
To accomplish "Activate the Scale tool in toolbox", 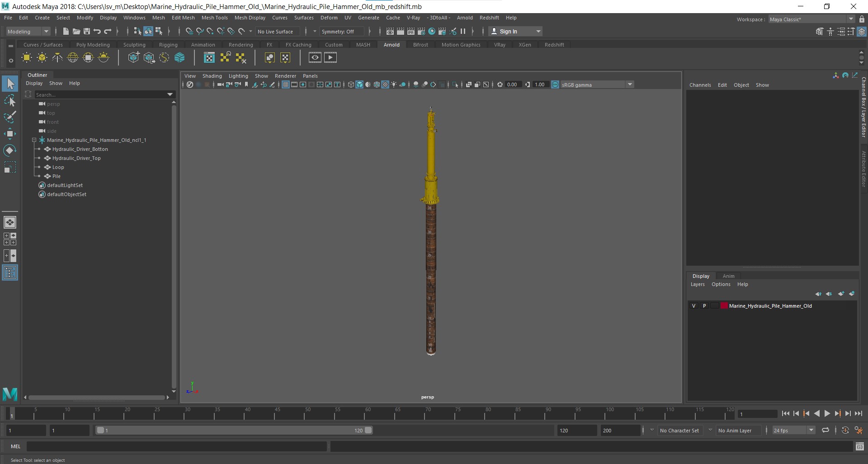I will point(10,167).
